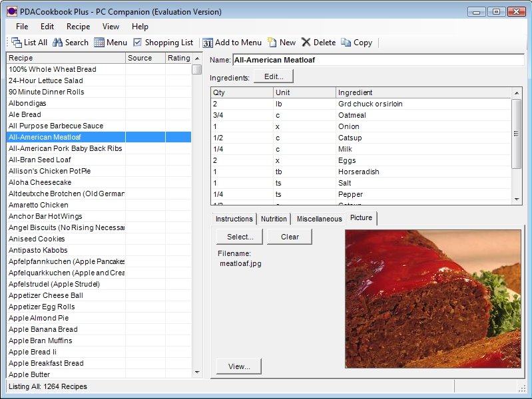The width and height of the screenshot is (532, 399).
Task: Create a recipe with the New icon
Action: tap(272, 43)
